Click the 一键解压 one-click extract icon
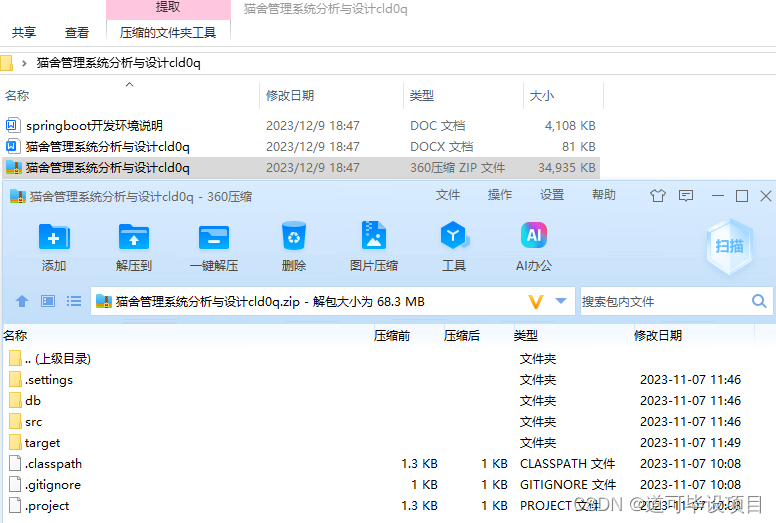The height and width of the screenshot is (523, 776). (x=214, y=238)
